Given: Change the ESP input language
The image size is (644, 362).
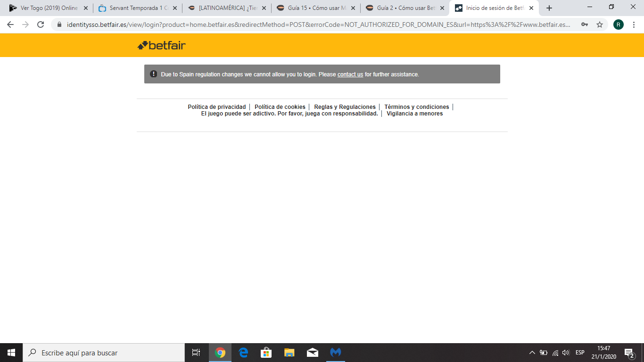Looking at the screenshot, I should pyautogui.click(x=580, y=353).
